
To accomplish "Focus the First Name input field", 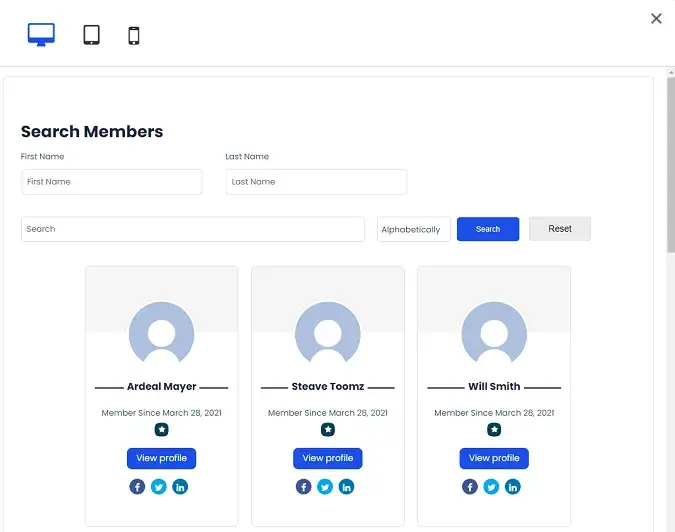I will [111, 182].
